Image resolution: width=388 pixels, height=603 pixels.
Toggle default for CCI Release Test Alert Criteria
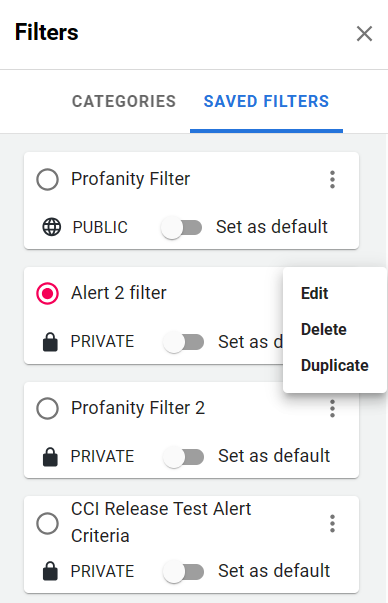pyautogui.click(x=183, y=572)
